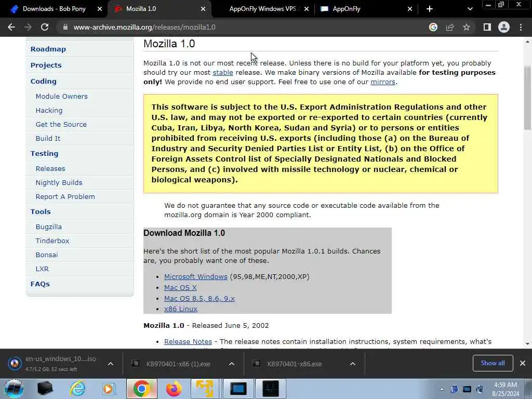
Task: Switch to Downloads - Bob Pony tab
Action: point(54,9)
